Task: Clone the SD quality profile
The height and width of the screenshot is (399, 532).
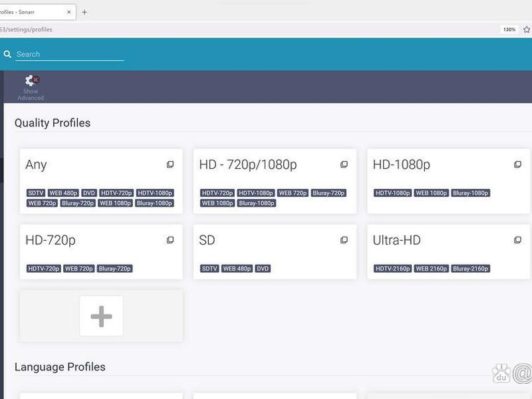Action: pyautogui.click(x=344, y=240)
